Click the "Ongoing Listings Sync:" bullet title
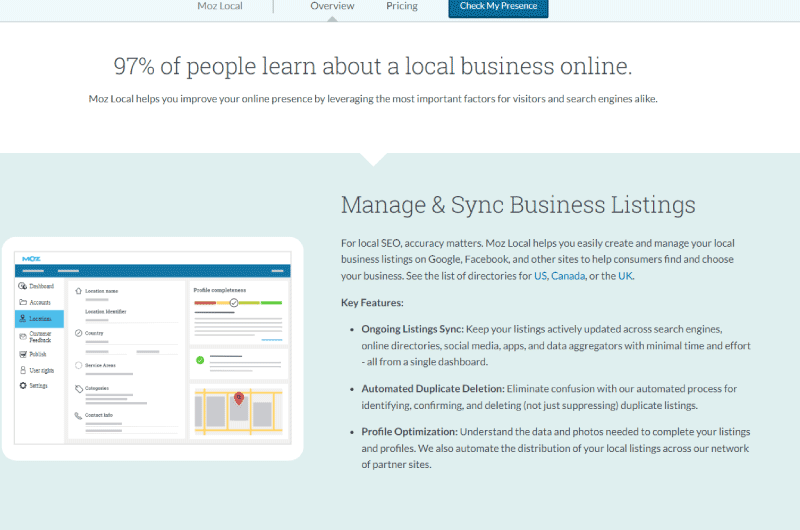The height and width of the screenshot is (530, 800). coord(412,329)
